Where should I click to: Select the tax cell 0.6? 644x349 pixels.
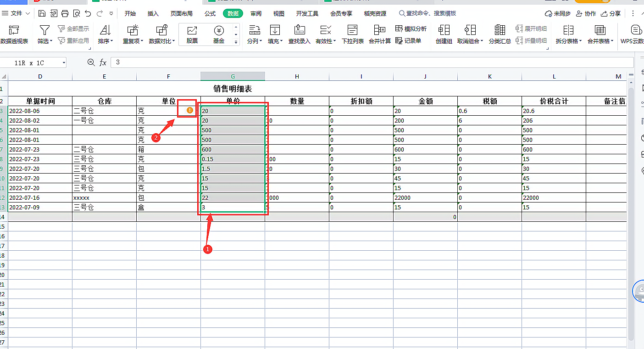489,111
